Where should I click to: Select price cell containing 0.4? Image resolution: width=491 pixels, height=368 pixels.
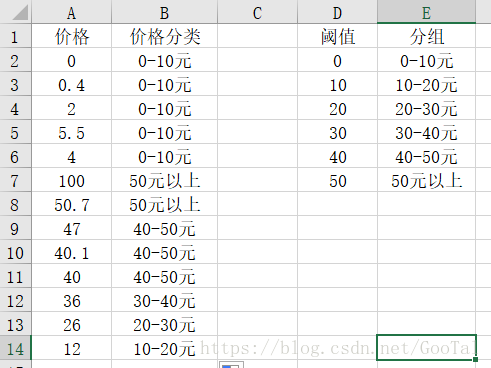[71, 84]
